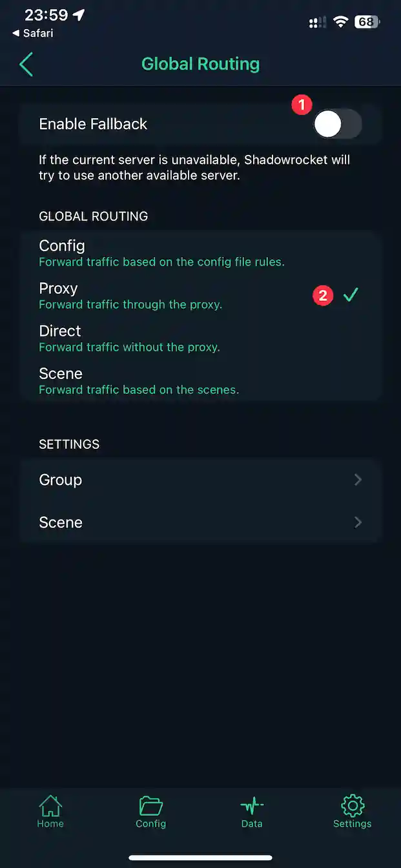Open the Settings gear icon

(x=352, y=806)
